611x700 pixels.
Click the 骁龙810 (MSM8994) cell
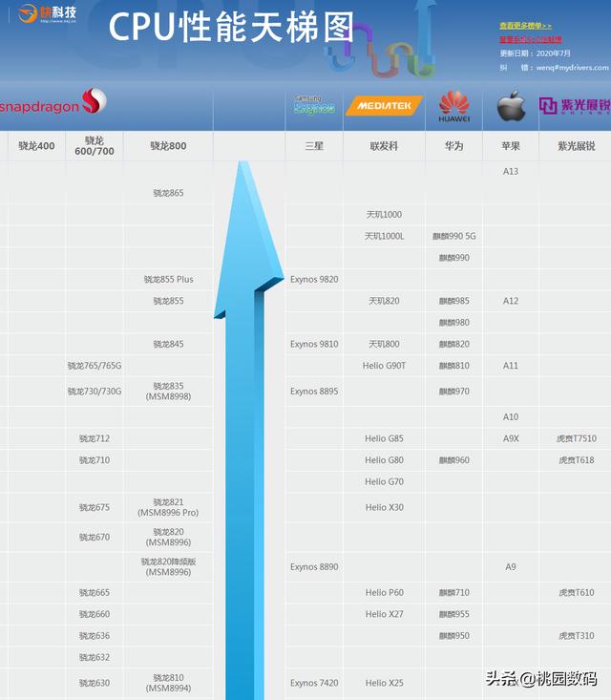[168, 683]
